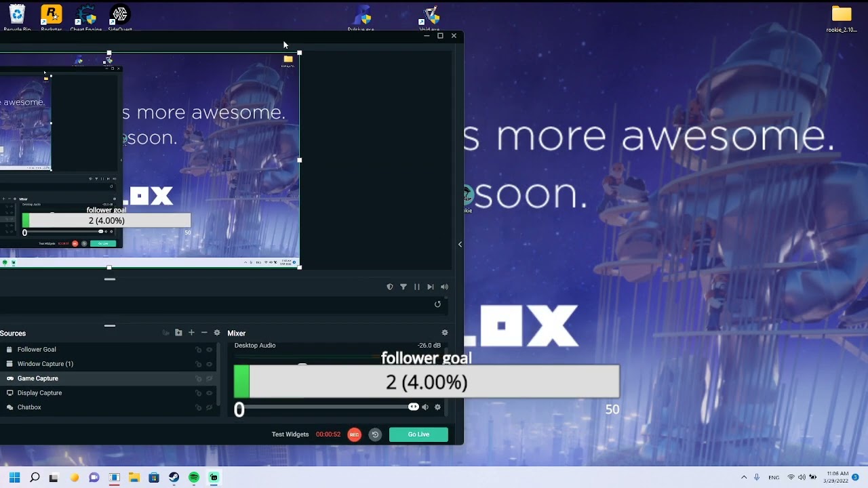Open the clock showing 11:06 AM

click(837, 477)
